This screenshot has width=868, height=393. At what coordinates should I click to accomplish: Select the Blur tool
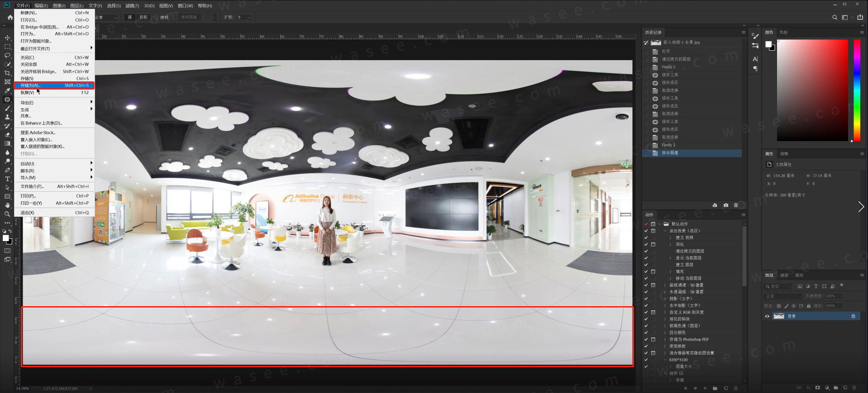[x=7, y=152]
